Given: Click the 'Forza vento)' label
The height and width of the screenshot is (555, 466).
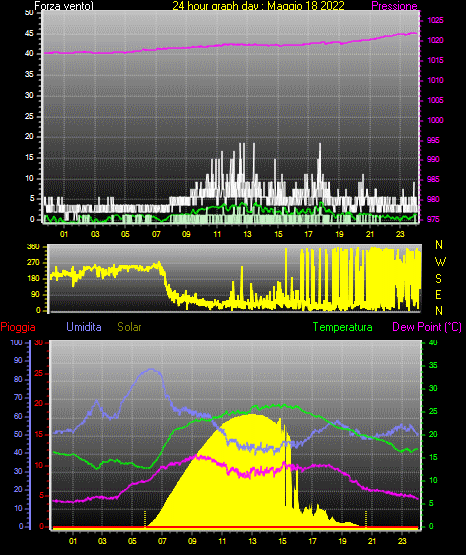Looking at the screenshot, I should point(64,6).
